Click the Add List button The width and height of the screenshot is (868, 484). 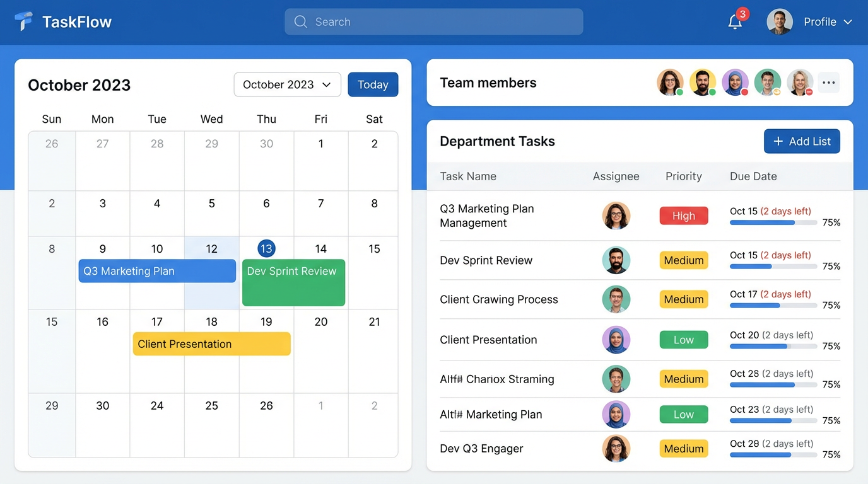click(x=802, y=141)
